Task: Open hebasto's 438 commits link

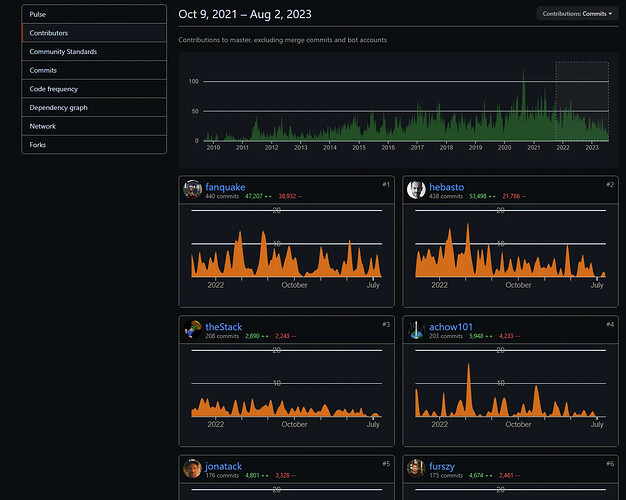Action: click(x=446, y=196)
